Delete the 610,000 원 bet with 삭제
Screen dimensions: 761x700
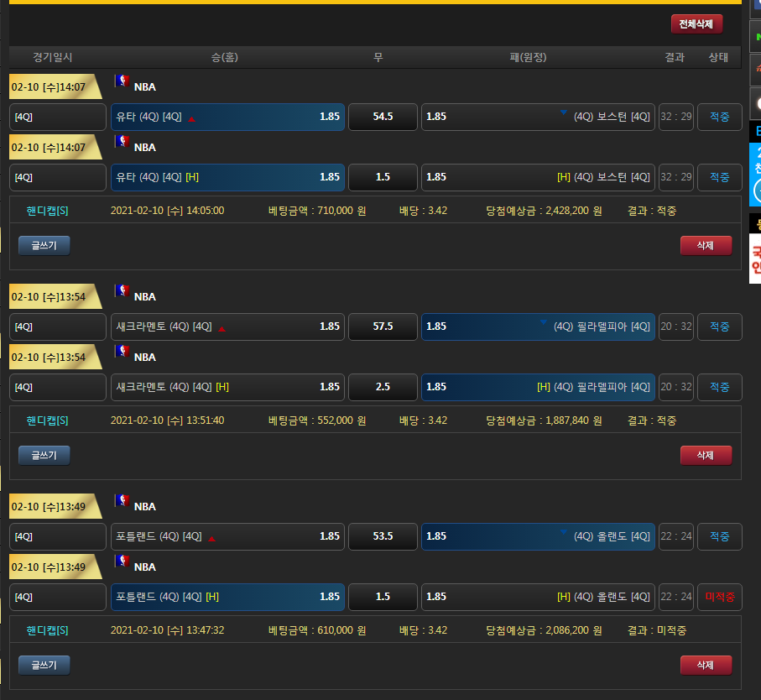pos(706,665)
